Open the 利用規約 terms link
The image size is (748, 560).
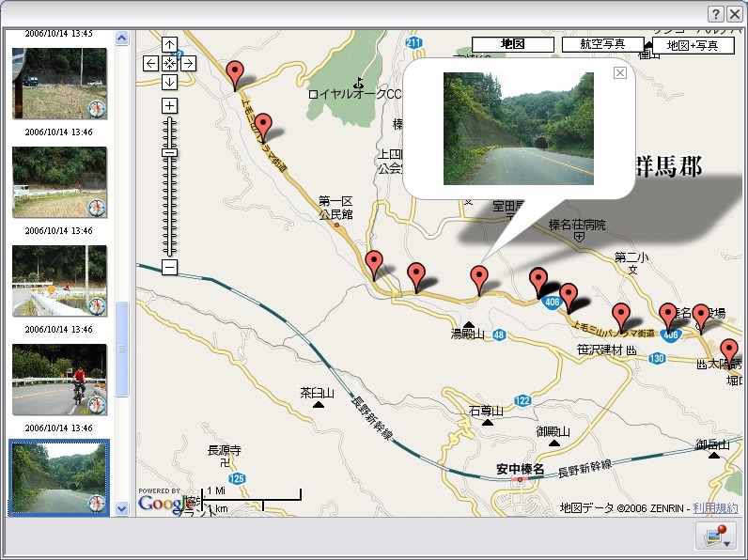coord(715,507)
